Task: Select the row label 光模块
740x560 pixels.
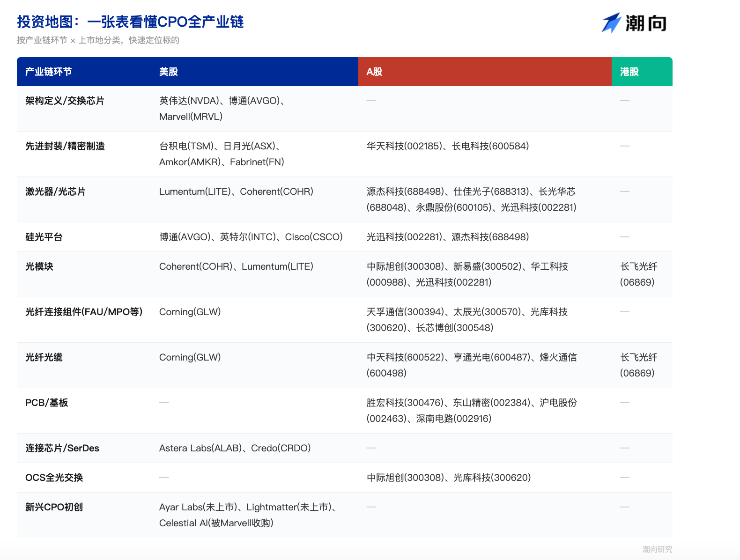Action: [39, 266]
